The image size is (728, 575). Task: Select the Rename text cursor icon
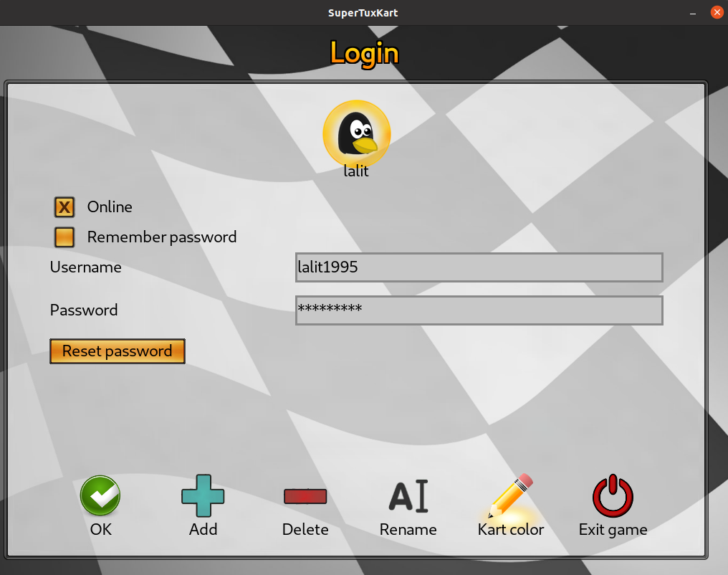pyautogui.click(x=408, y=495)
